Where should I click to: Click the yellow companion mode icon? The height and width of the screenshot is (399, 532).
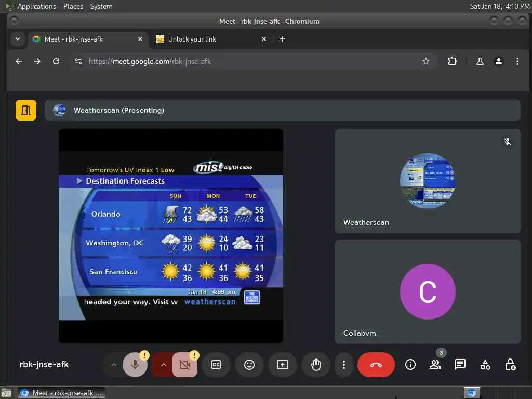(x=26, y=110)
